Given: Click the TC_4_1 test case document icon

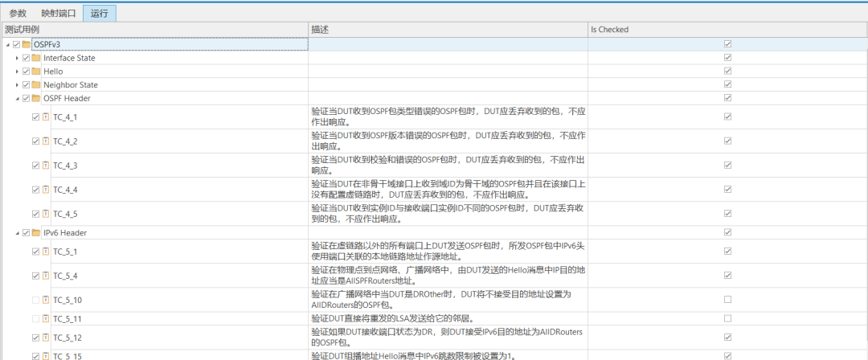Looking at the screenshot, I should [46, 117].
